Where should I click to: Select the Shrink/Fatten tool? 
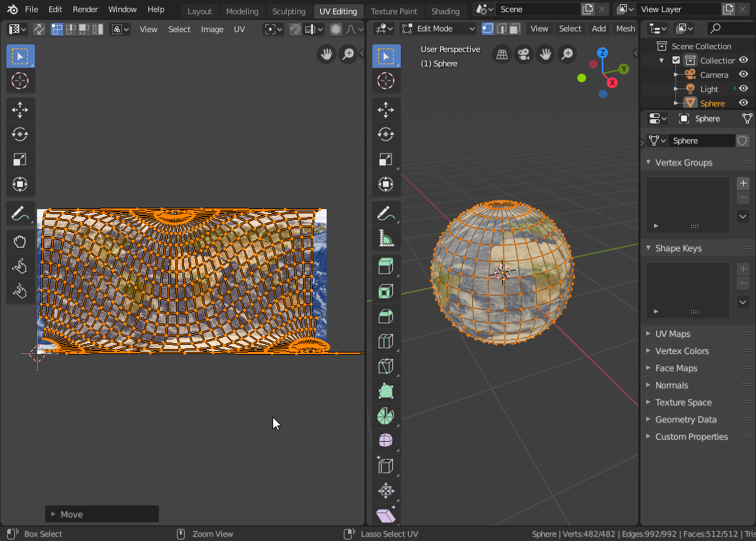[386, 491]
